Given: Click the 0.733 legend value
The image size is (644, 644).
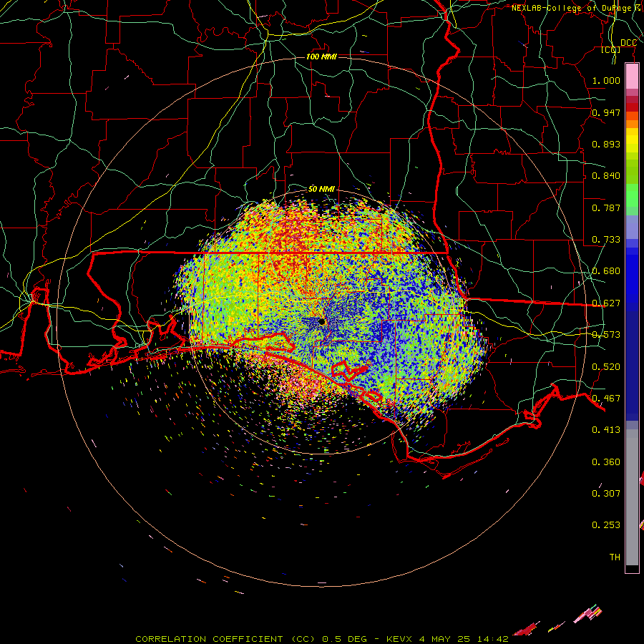Looking at the screenshot, I should point(606,240).
